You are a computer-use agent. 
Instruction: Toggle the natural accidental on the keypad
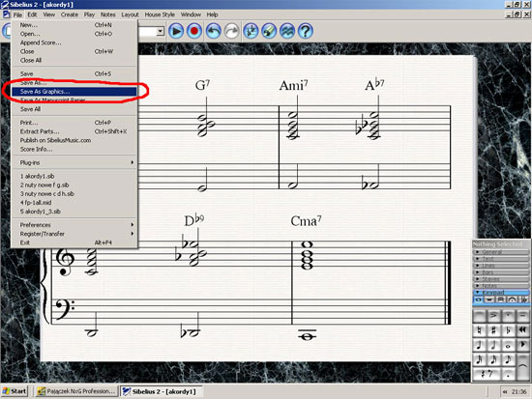tap(480, 330)
